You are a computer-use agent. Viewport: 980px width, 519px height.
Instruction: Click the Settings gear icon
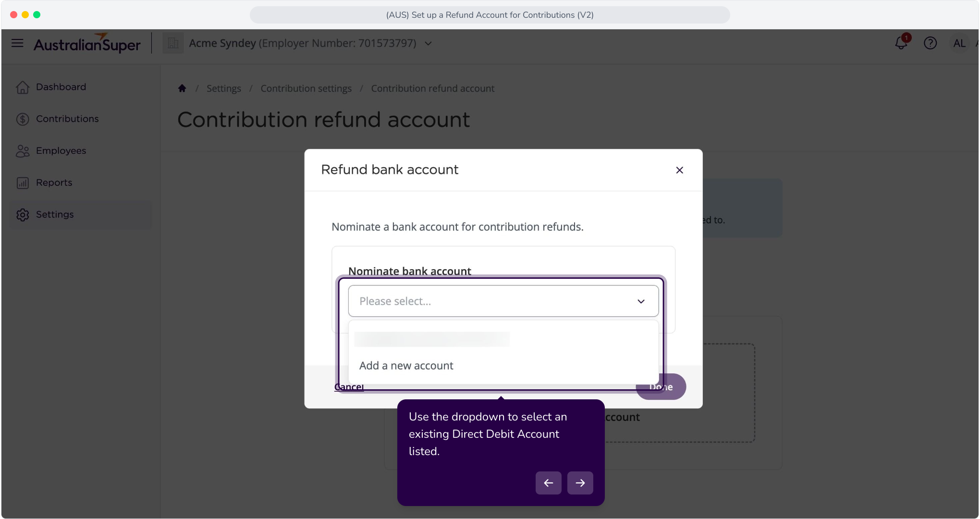23,214
